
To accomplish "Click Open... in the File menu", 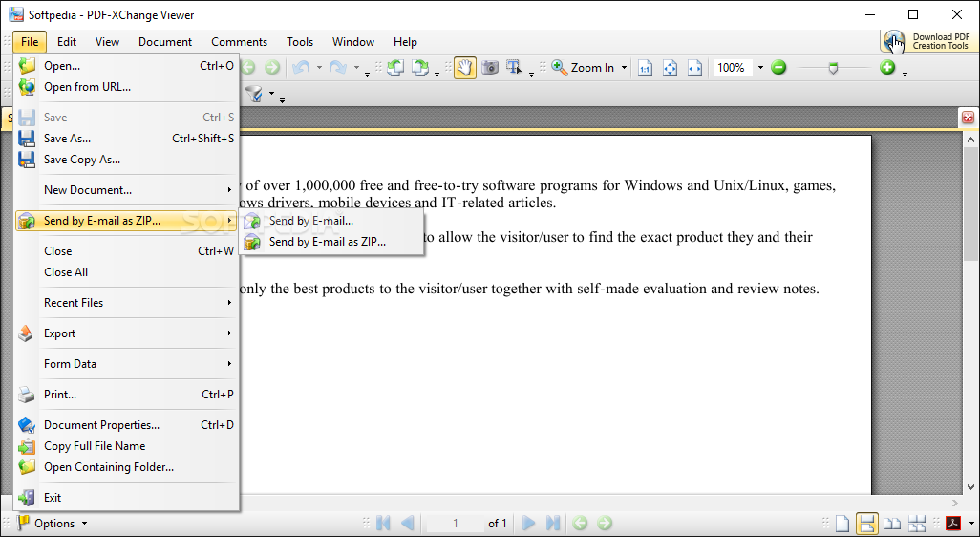I will tap(126, 66).
